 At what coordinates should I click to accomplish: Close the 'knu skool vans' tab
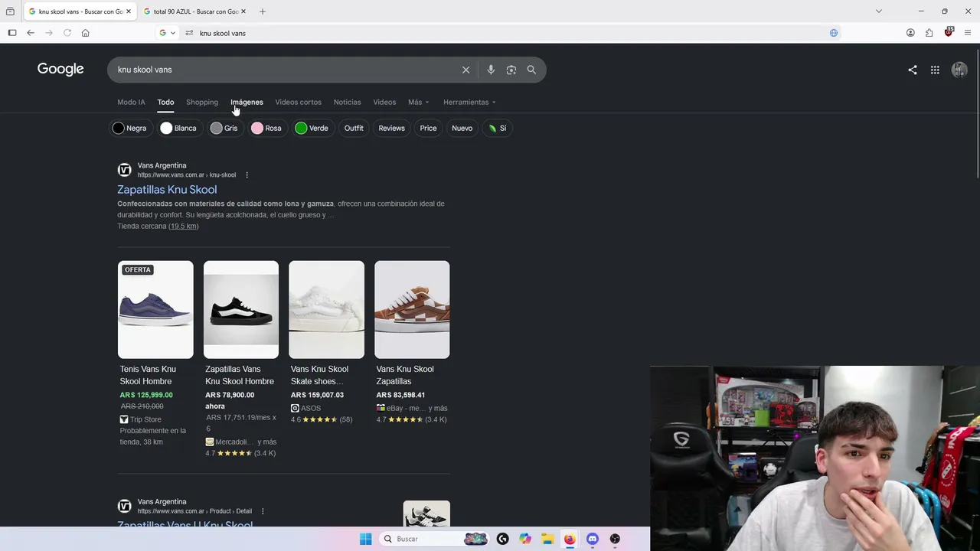coord(128,11)
